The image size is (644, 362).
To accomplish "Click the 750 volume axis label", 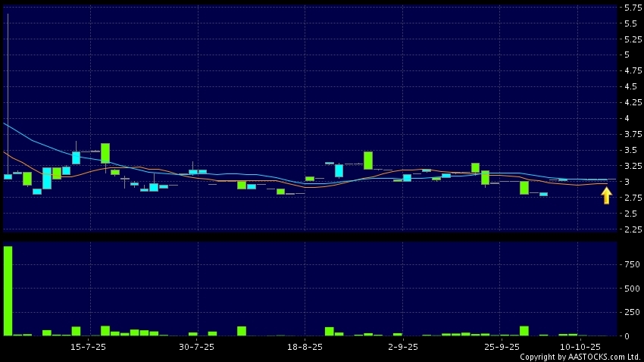I will [x=628, y=264].
